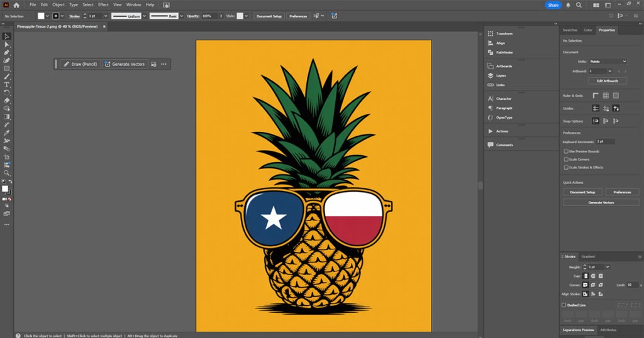Switch to the Attributes tab
The image size is (644, 338).
pyautogui.click(x=608, y=330)
